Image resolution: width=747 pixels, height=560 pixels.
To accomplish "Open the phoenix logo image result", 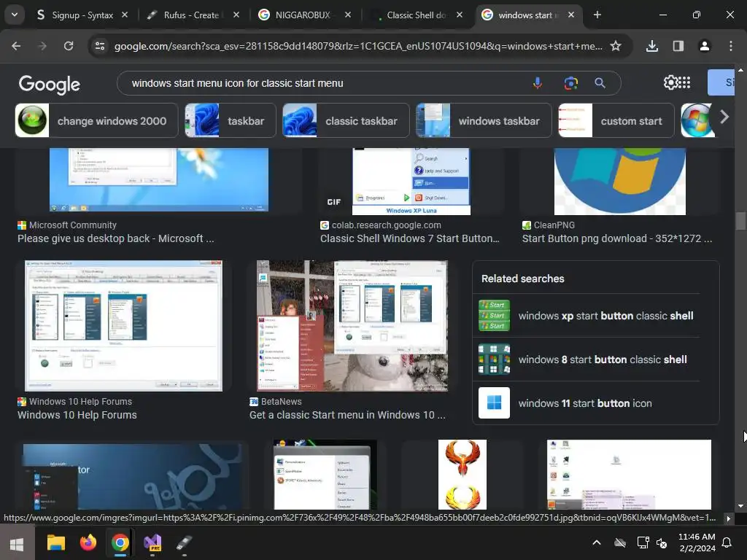I will pyautogui.click(x=462, y=475).
